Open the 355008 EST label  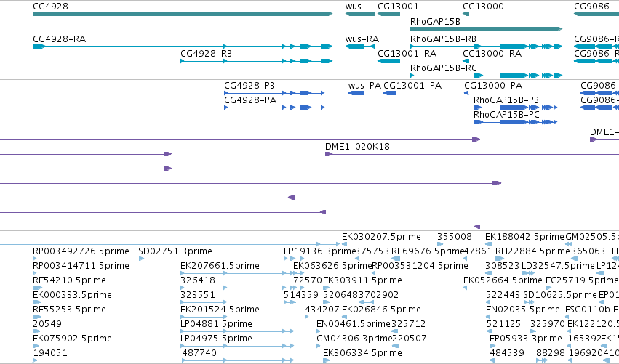(x=455, y=237)
